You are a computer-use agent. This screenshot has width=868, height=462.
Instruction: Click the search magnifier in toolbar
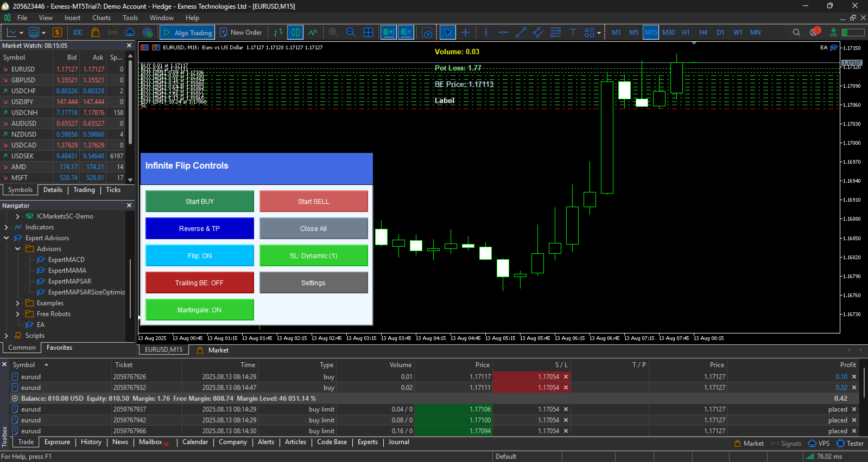[796, 33]
